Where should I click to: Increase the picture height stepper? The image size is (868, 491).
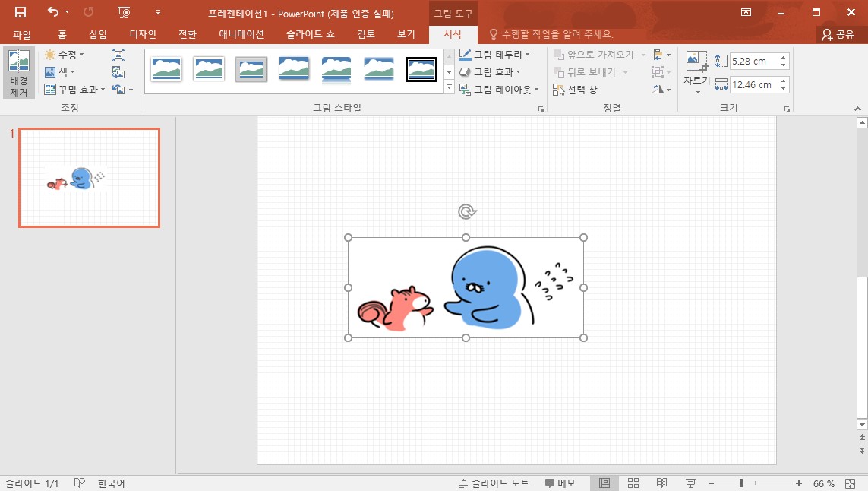(x=783, y=57)
